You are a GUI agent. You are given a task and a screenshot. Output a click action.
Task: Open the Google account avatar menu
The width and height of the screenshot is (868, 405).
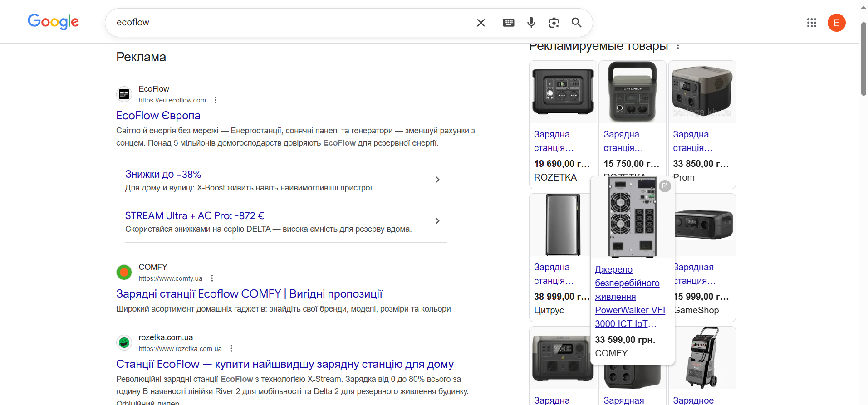tap(836, 23)
